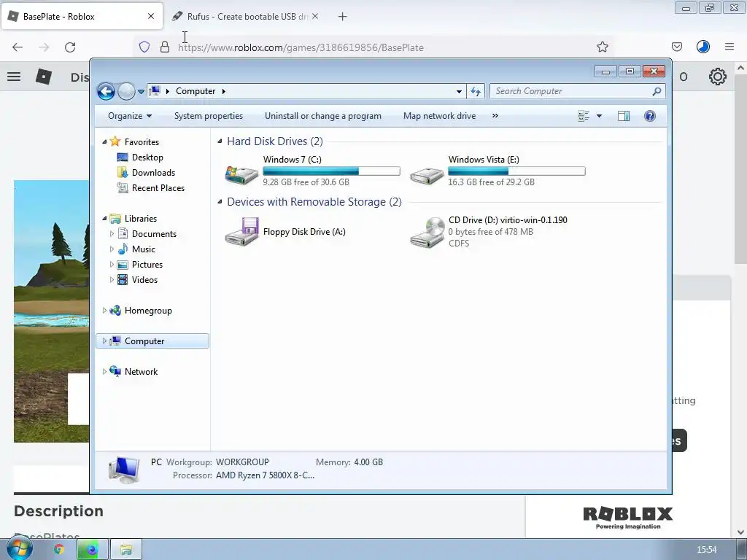Click the Pocket save icon

tap(676, 47)
